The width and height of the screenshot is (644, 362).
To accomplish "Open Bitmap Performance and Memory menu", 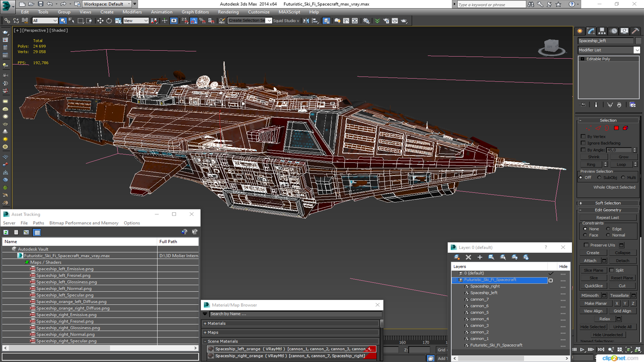I will point(84,223).
